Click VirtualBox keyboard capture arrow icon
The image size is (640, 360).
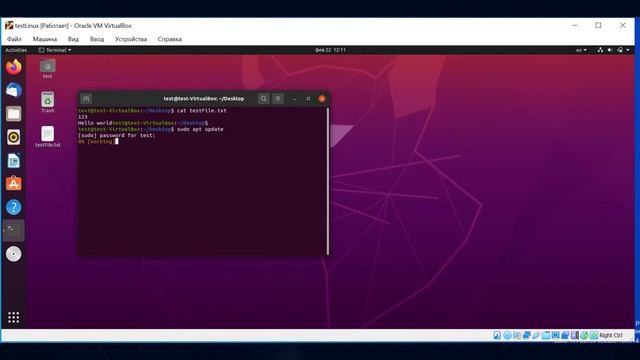pyautogui.click(x=594, y=335)
